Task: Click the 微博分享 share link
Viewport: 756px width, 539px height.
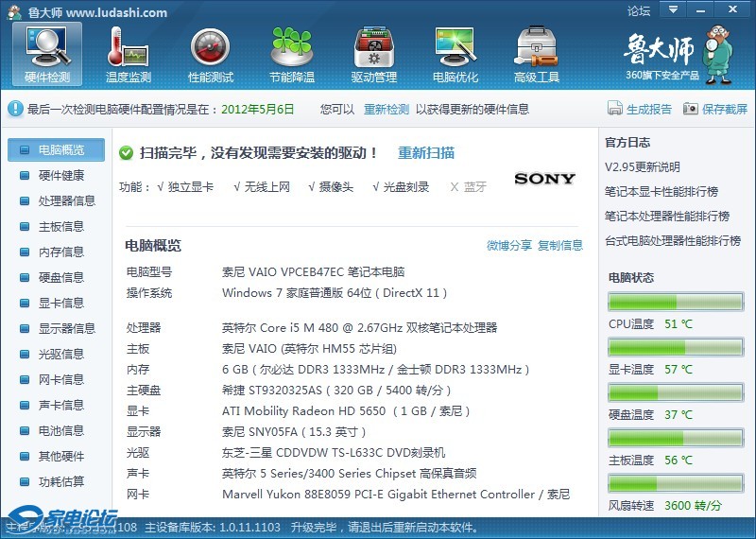Action: point(509,246)
